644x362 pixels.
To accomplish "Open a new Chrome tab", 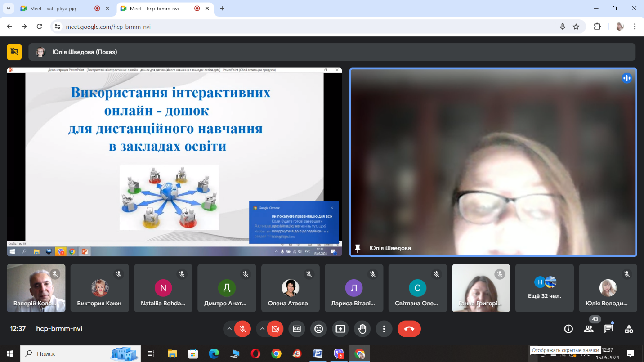I will coord(222,9).
